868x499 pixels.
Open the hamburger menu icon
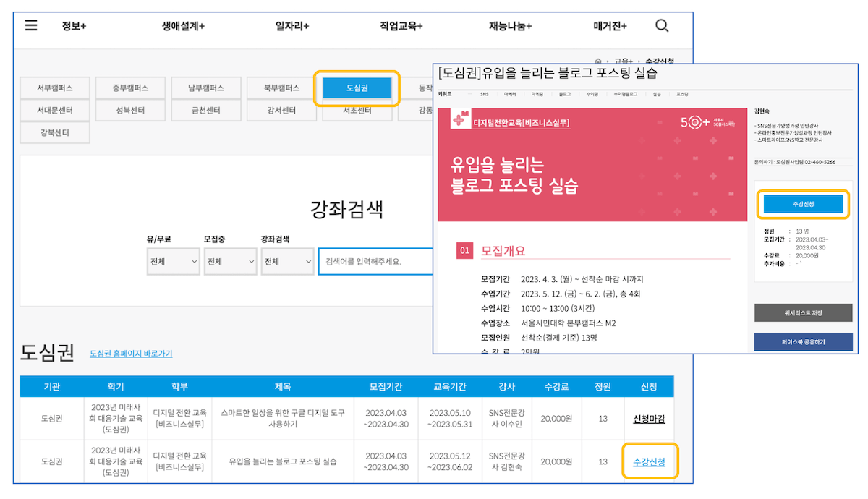pos(31,25)
